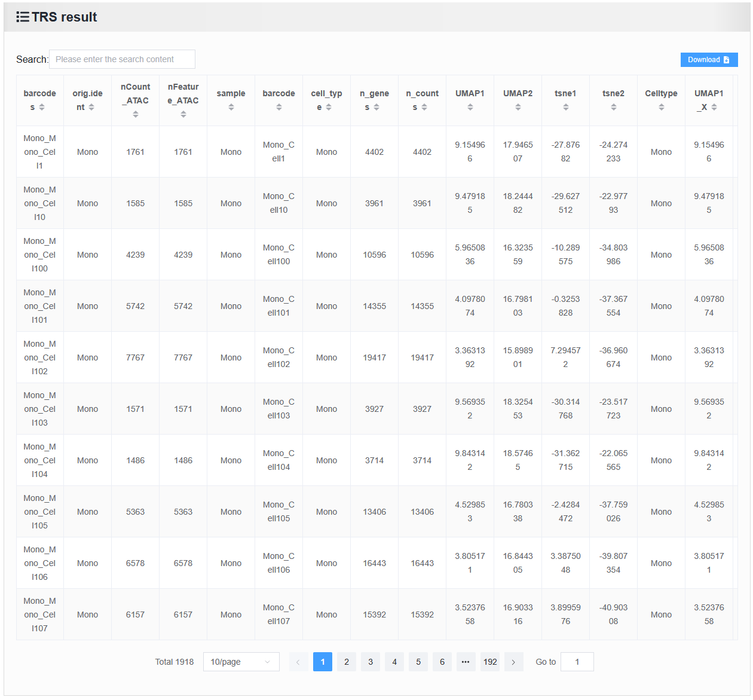
Task: Click n_counts value 15392
Action: [x=423, y=615]
